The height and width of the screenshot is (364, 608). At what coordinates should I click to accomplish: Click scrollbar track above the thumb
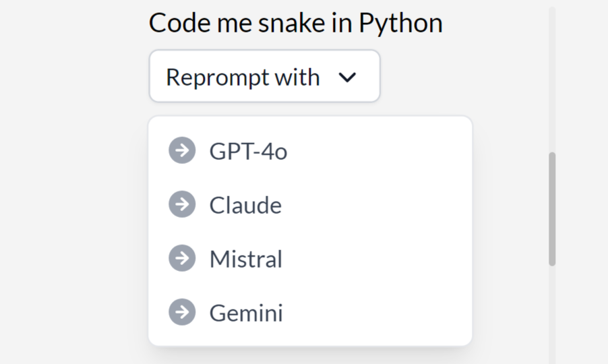[x=552, y=81]
